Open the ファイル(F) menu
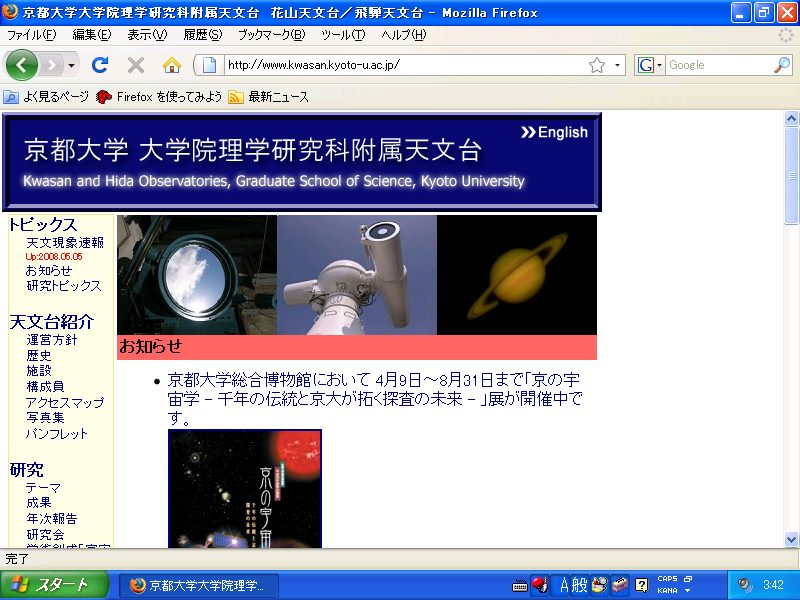Screen dimensions: 800x600 tap(31, 35)
